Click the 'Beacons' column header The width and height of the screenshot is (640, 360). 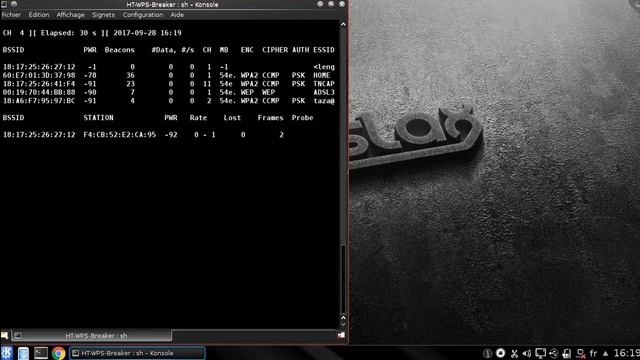tap(119, 50)
